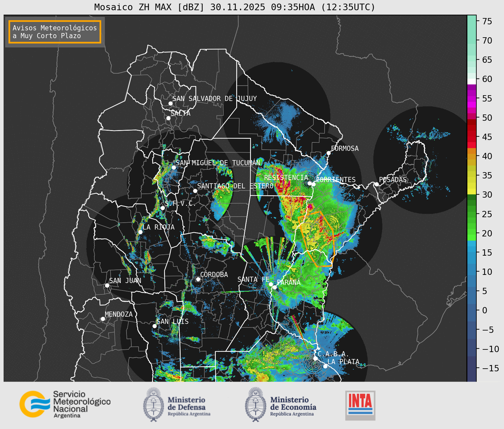Image resolution: width=504 pixels, height=429 pixels.
Task: Click the Ministerio de Economía emblem
Action: 256,404
